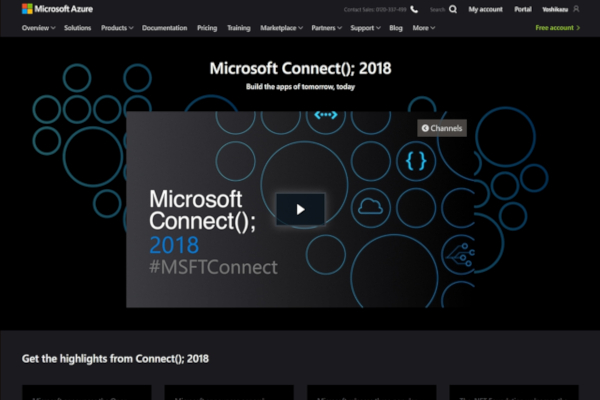Open the Training section
Screen dimensions: 600x400
coord(239,28)
